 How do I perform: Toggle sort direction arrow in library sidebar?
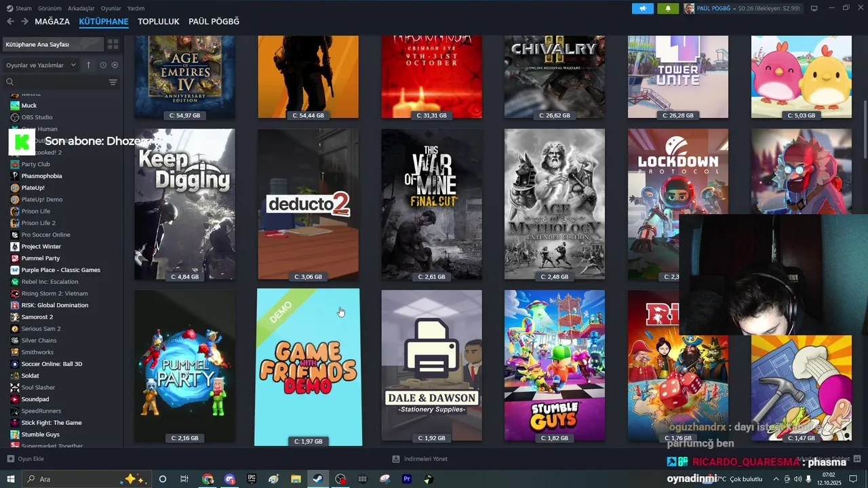[x=88, y=65]
